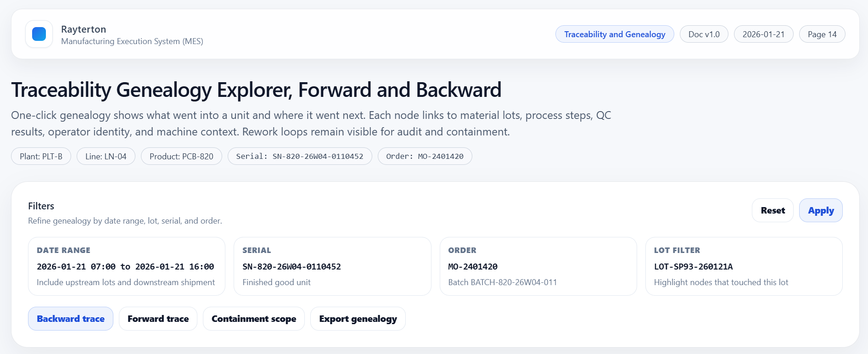
Task: Click the Doc v1.0 badge
Action: (x=704, y=34)
